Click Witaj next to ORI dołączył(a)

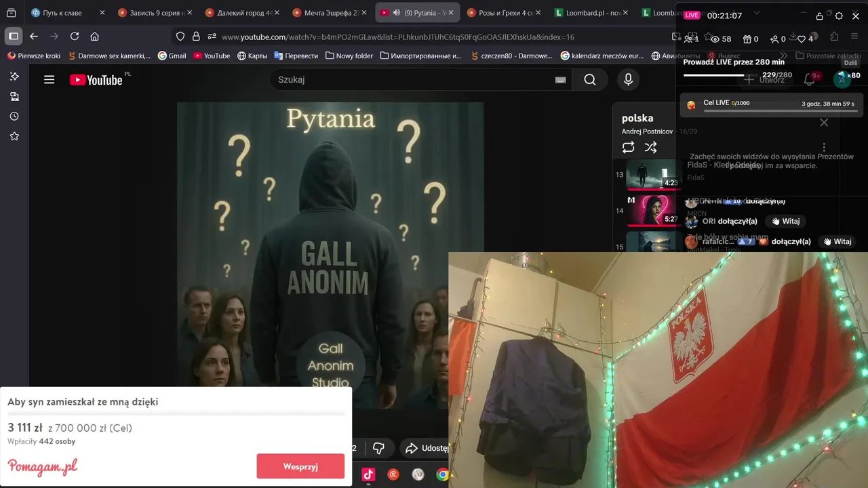coord(785,221)
